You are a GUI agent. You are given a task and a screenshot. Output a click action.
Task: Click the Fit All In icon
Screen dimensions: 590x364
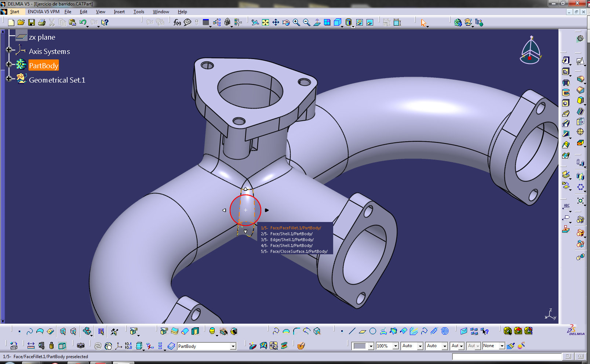pyautogui.click(x=265, y=23)
